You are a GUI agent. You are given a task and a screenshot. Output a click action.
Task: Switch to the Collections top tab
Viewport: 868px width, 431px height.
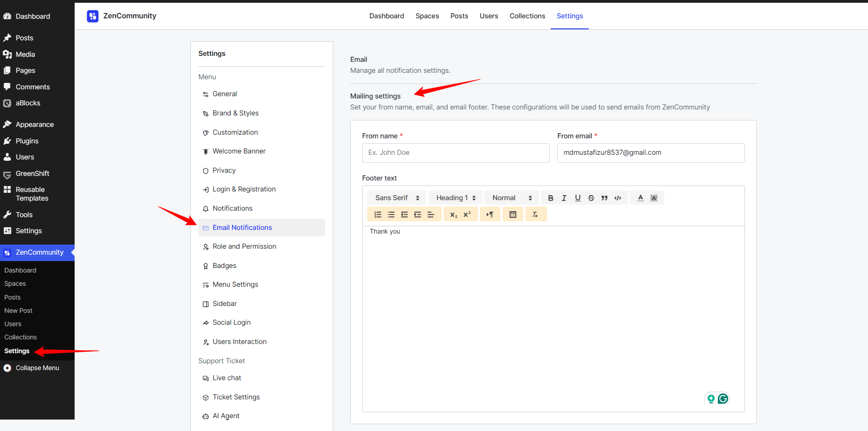click(x=527, y=16)
